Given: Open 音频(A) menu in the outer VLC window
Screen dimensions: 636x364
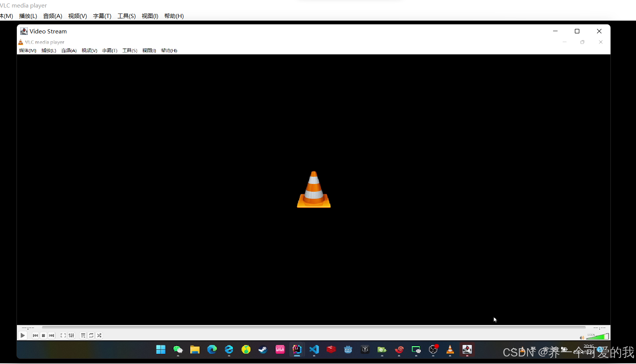Looking at the screenshot, I should pyautogui.click(x=53, y=16).
